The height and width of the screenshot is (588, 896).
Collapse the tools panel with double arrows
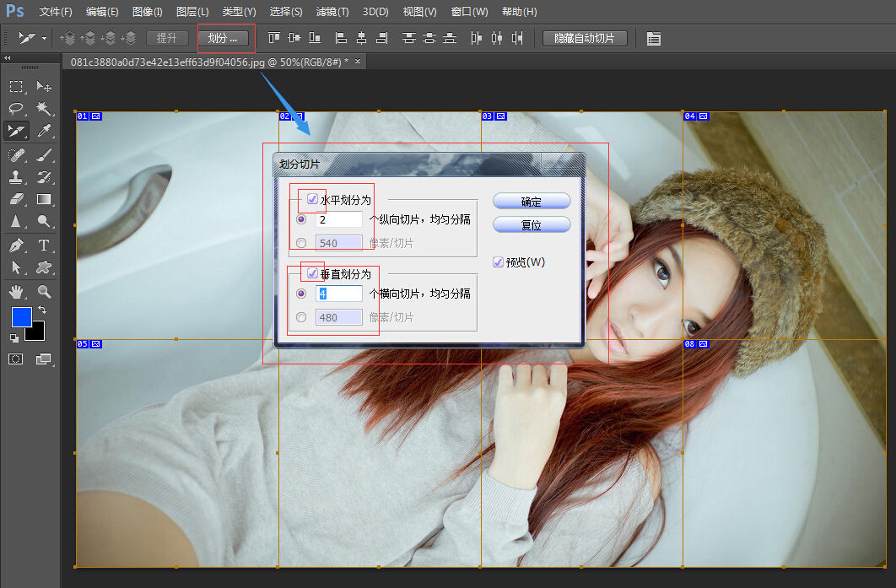click(x=8, y=58)
